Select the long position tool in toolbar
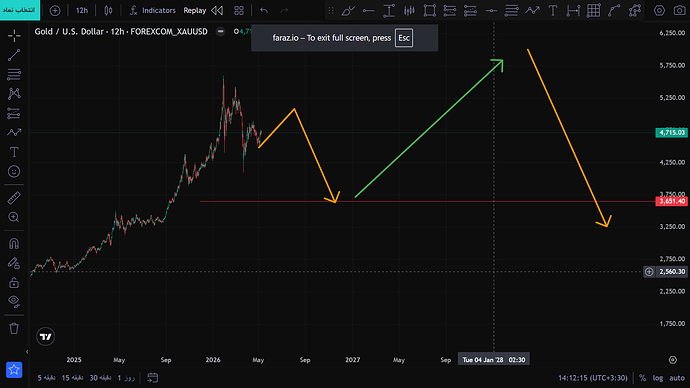 [x=450, y=11]
